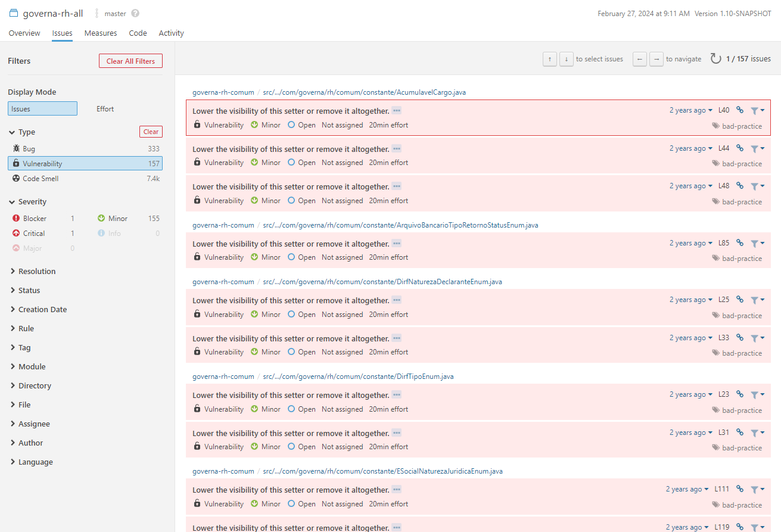This screenshot has width=781, height=532.
Task: Open 2 years ago dropdown on L85
Action: [691, 243]
